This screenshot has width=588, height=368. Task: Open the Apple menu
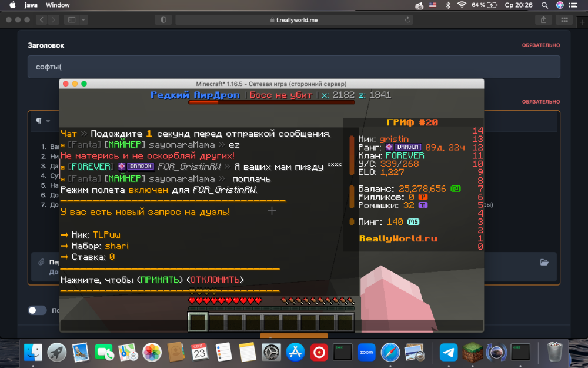(12, 5)
